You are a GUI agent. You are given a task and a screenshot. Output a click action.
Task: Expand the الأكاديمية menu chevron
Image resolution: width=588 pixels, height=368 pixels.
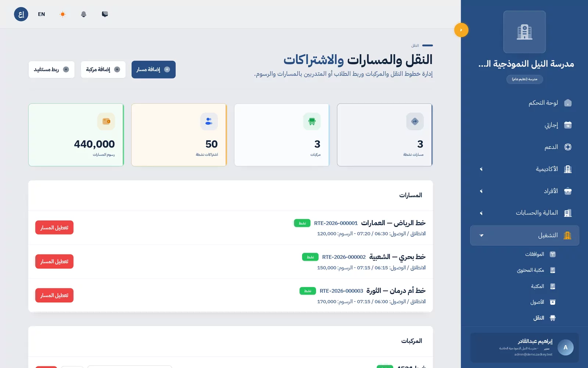[x=481, y=169]
